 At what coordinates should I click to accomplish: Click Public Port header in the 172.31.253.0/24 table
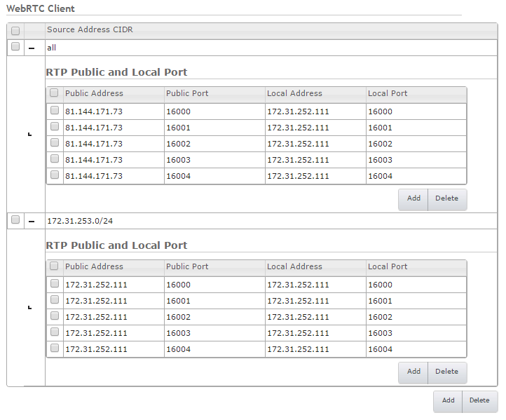pyautogui.click(x=187, y=266)
